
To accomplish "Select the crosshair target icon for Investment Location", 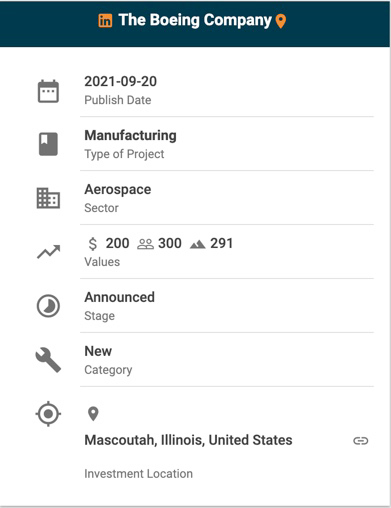I will click(48, 414).
